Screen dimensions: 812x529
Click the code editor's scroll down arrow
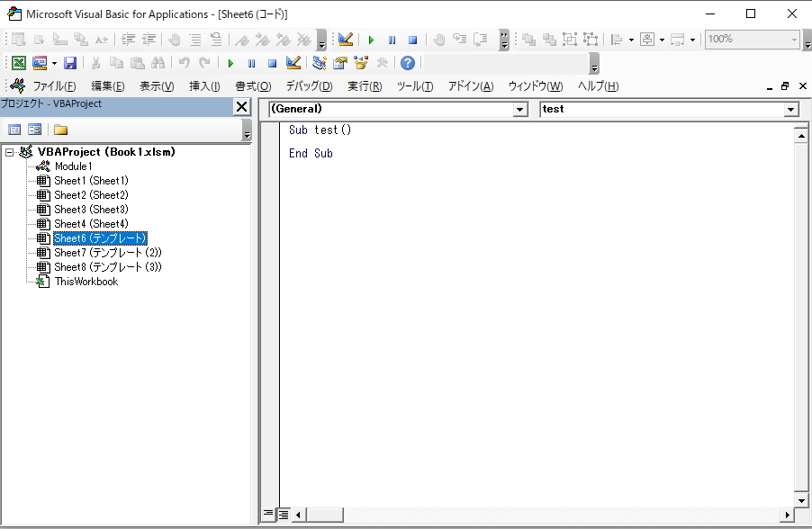point(801,500)
